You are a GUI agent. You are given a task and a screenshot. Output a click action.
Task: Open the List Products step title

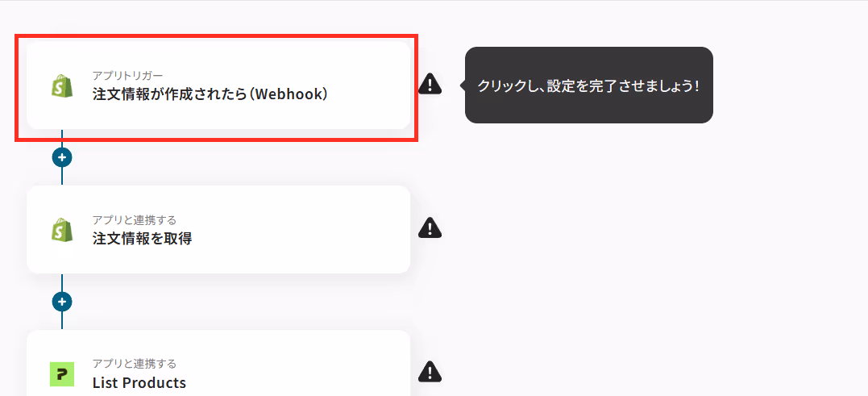[139, 383]
